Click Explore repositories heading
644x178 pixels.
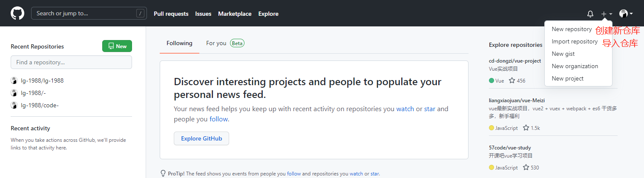pyautogui.click(x=515, y=45)
